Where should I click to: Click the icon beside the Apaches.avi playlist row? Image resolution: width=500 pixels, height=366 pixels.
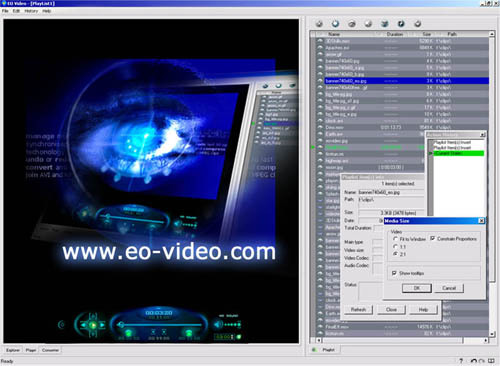(320, 48)
